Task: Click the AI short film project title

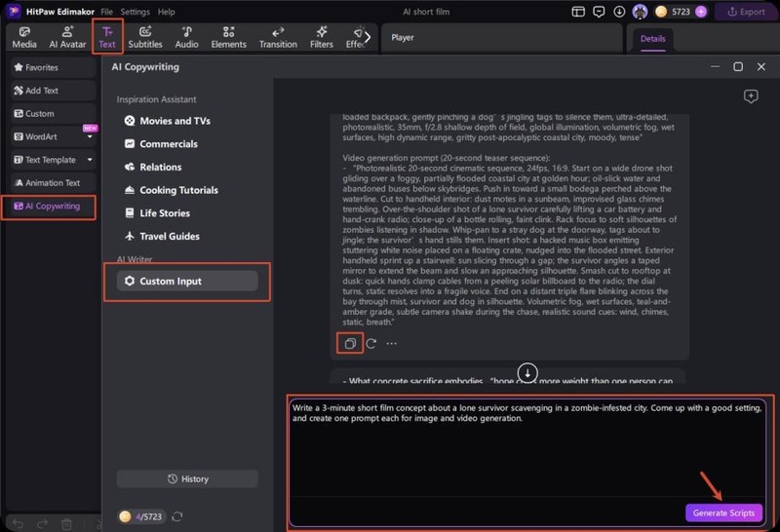Action: [426, 12]
